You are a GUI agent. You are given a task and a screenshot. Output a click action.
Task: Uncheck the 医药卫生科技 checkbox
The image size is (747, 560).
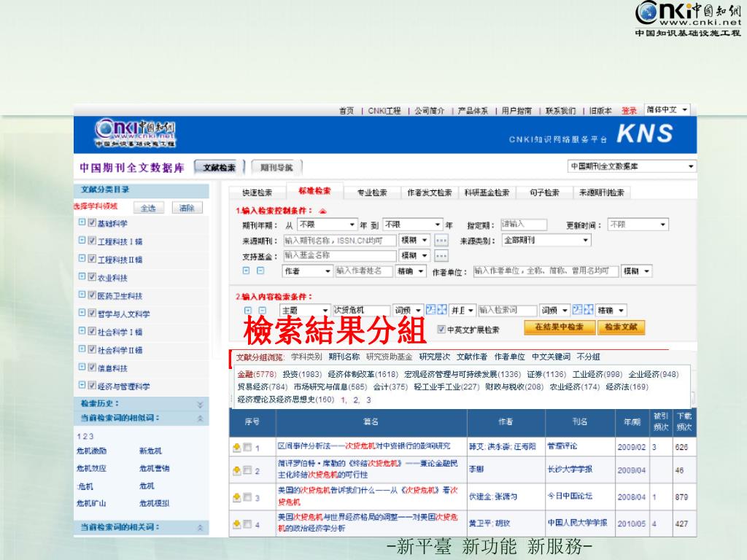click(x=93, y=295)
